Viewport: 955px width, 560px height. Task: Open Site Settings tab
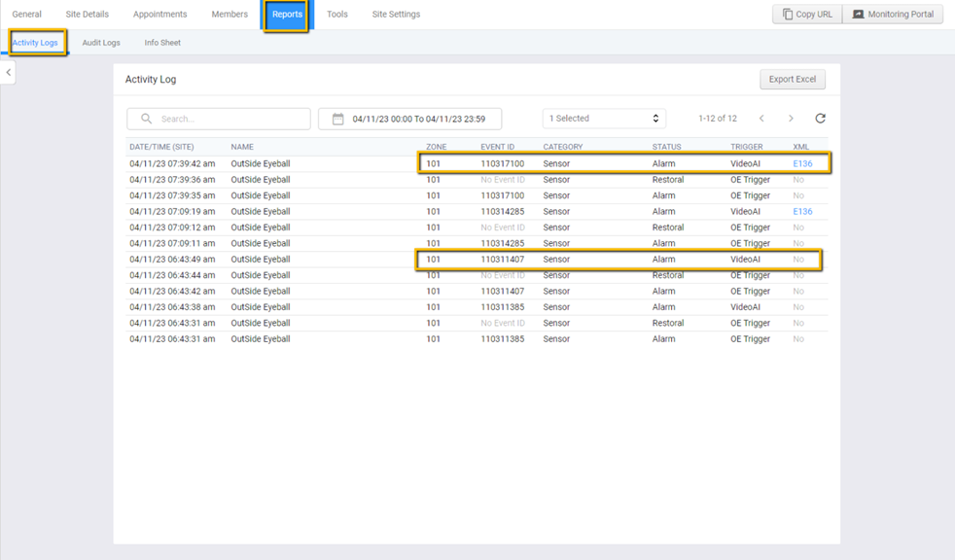pos(396,14)
